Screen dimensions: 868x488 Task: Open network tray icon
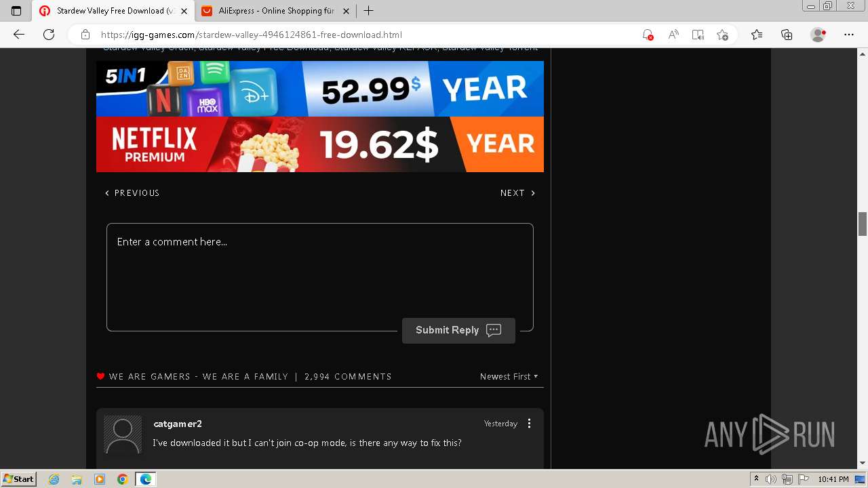tap(787, 479)
